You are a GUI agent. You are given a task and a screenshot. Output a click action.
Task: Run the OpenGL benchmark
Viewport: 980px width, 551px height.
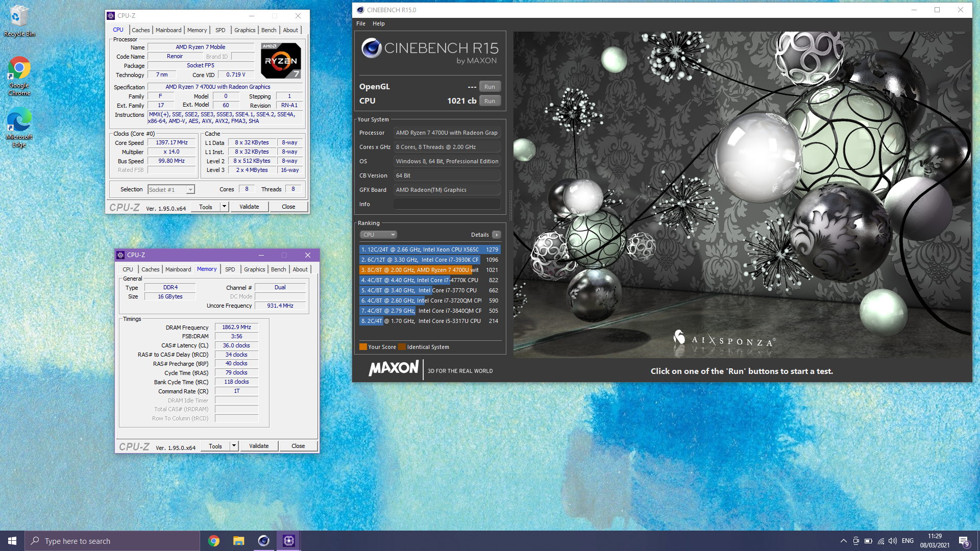point(489,87)
